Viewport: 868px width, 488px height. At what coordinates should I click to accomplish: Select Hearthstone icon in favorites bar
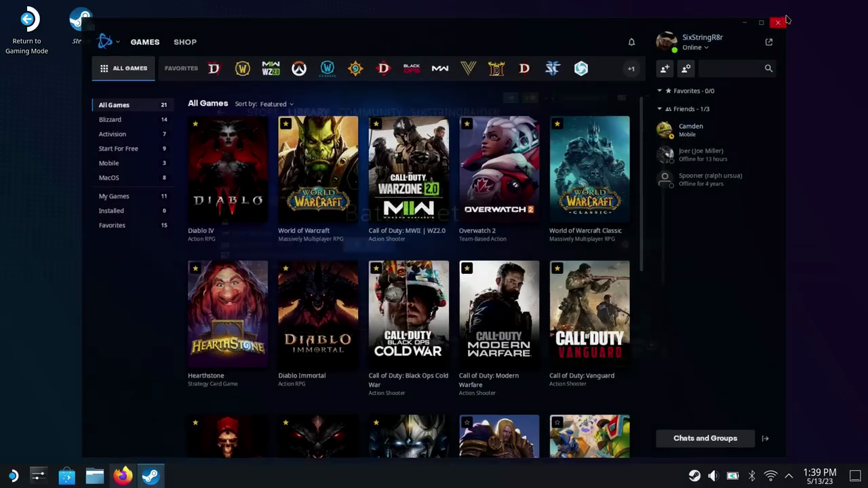pyautogui.click(x=355, y=68)
